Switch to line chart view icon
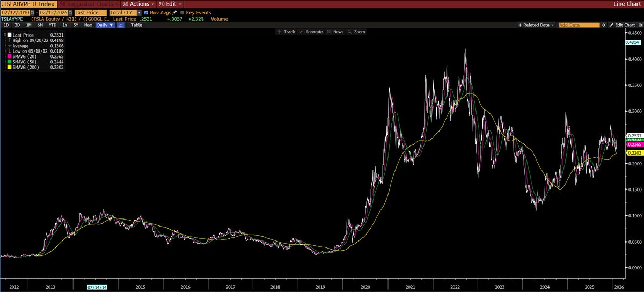Image resolution: width=644 pixels, height=292 pixels. 121,25
